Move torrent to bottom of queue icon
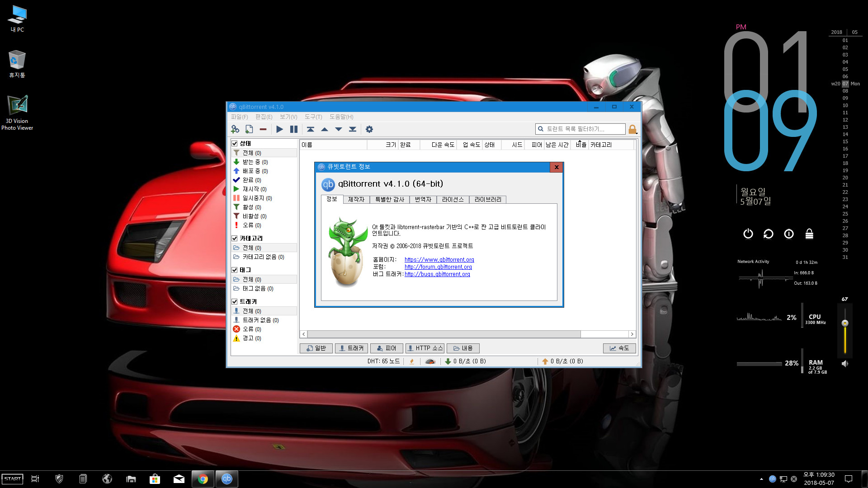 point(353,129)
